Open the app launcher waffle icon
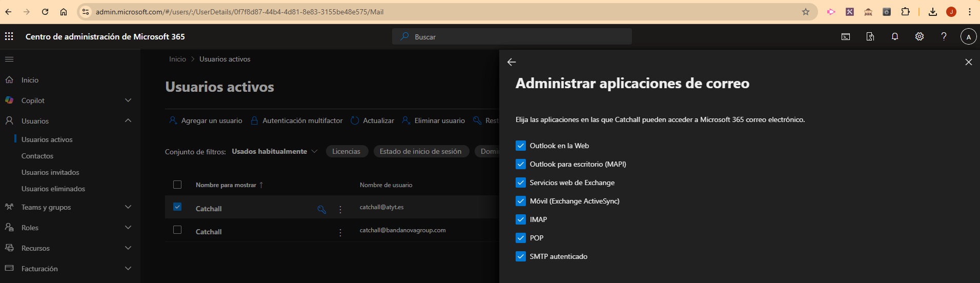 9,36
